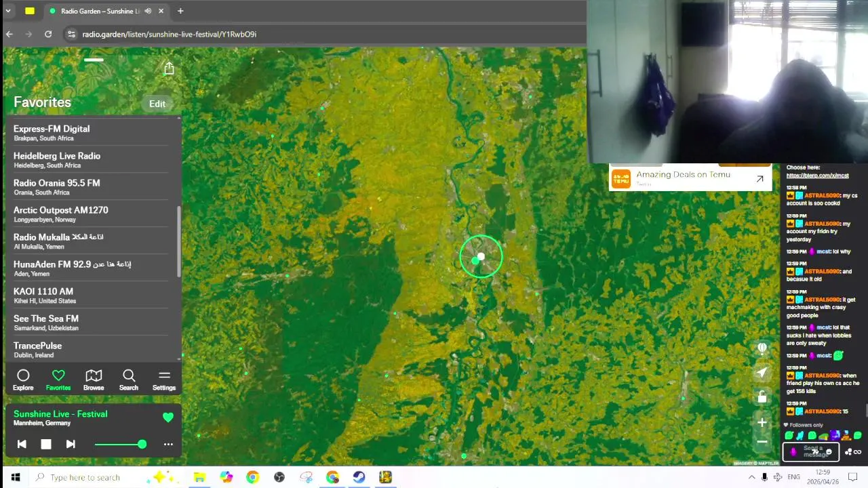The width and height of the screenshot is (868, 488).
Task: Select Arctic Outpost AM1270 station
Action: point(91,214)
